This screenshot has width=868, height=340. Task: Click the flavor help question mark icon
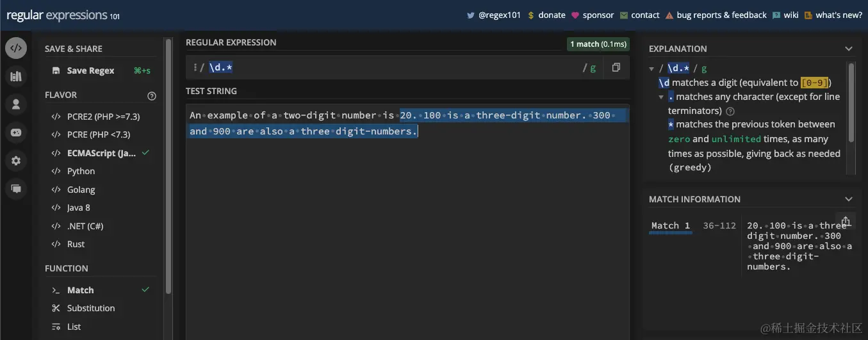click(152, 96)
